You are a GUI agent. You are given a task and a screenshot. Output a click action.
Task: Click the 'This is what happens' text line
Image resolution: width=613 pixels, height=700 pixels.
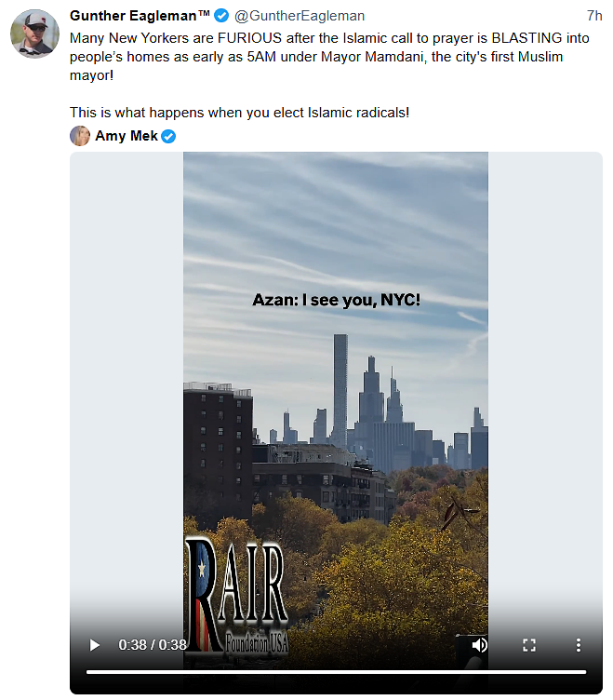click(x=239, y=113)
